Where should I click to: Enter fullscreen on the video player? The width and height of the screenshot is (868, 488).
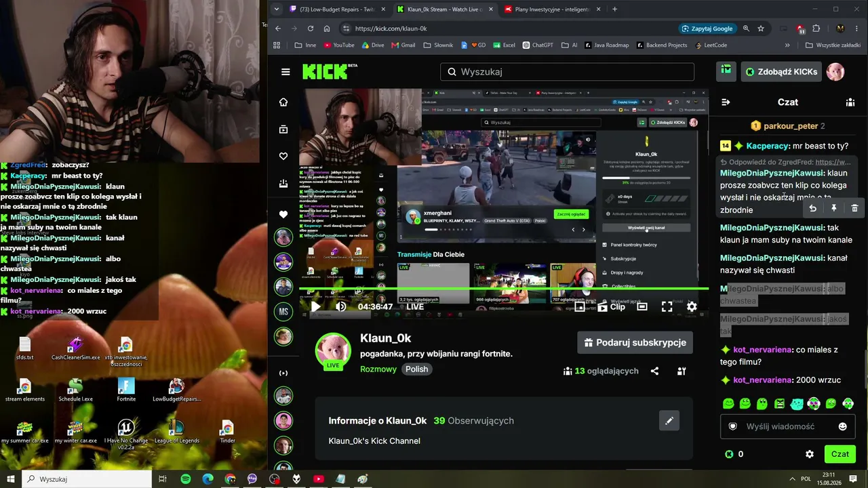(667, 306)
